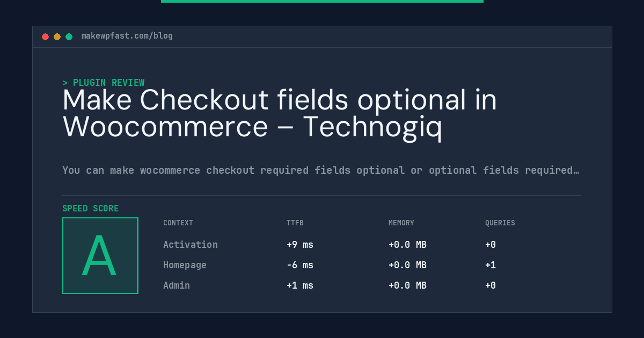This screenshot has width=644, height=338.
Task: Click the '+1 ms' Admin TTFB value
Action: (x=300, y=285)
